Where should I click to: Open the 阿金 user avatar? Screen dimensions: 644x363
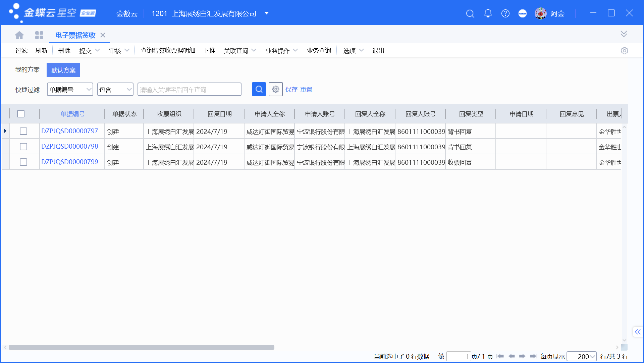click(541, 13)
